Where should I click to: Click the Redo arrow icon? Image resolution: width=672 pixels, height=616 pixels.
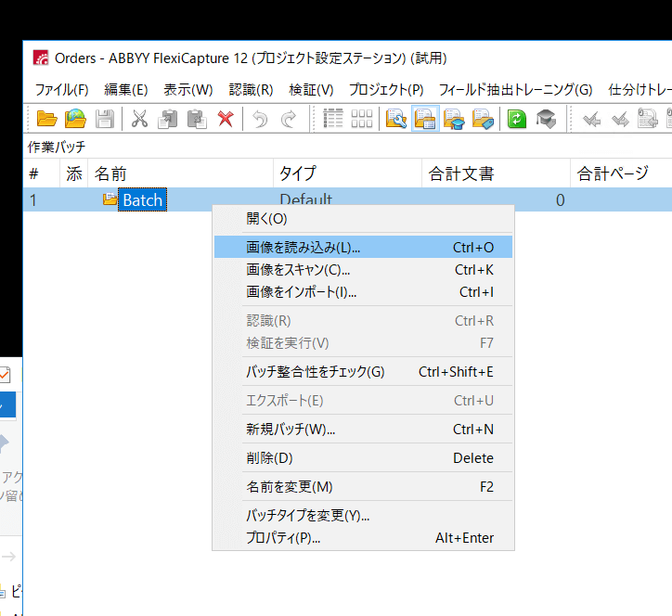[x=289, y=119]
